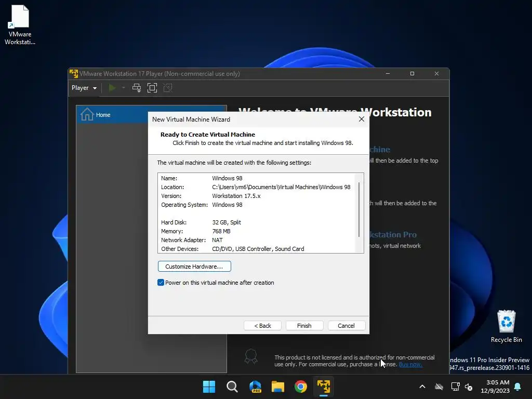
Task: Click the OneDrive cloud tray icon
Action: point(439,387)
